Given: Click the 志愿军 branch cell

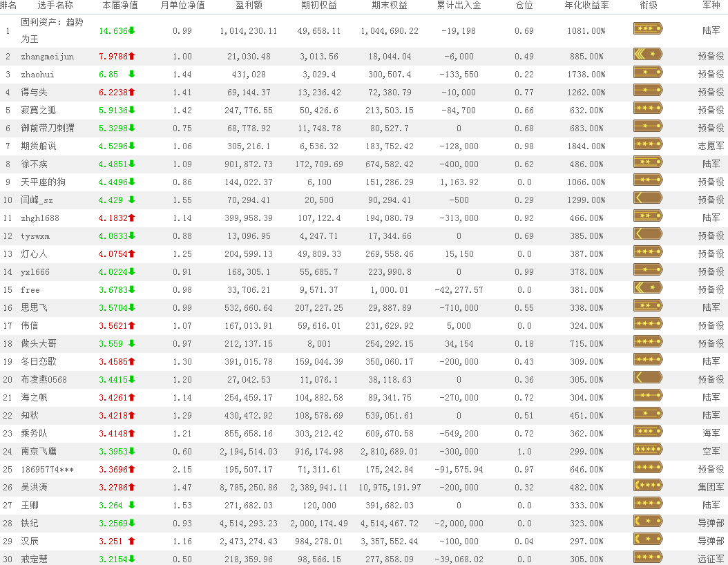Looking at the screenshot, I should coord(711,146).
